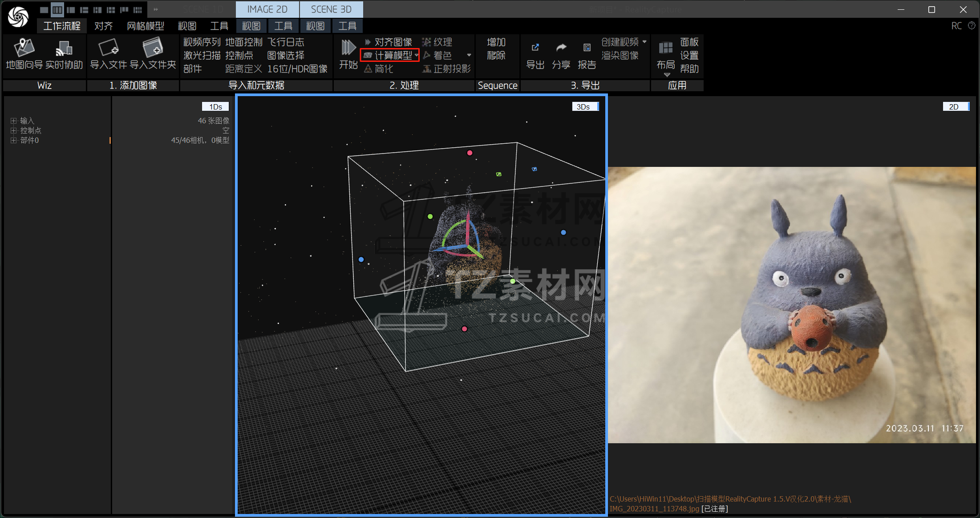Click the 2D view label
Viewport: 980px width, 518px height.
(x=956, y=107)
